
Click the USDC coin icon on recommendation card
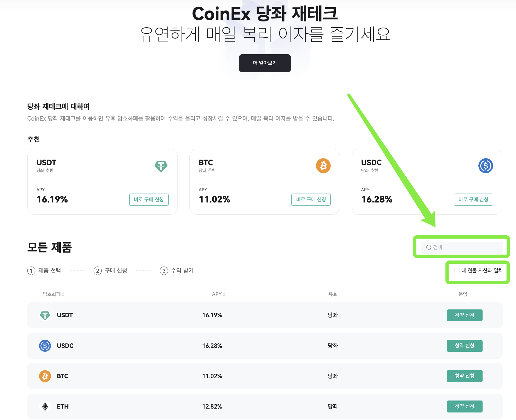[x=485, y=166]
